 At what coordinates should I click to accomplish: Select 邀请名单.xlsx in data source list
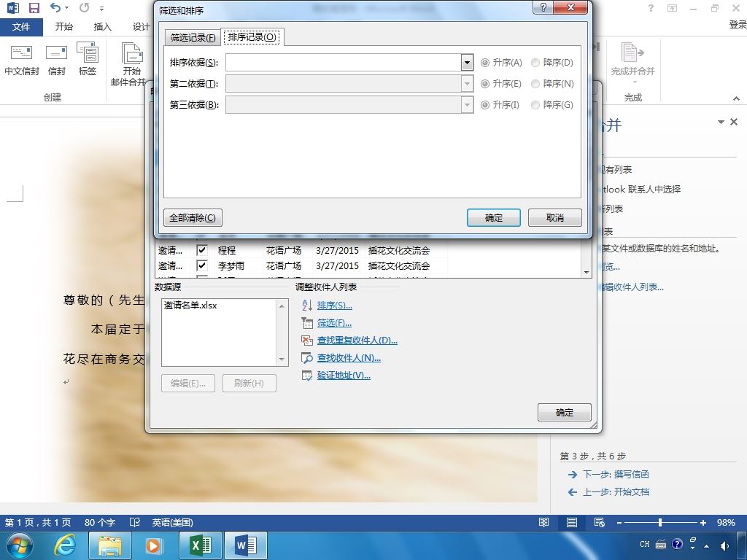[190, 306]
